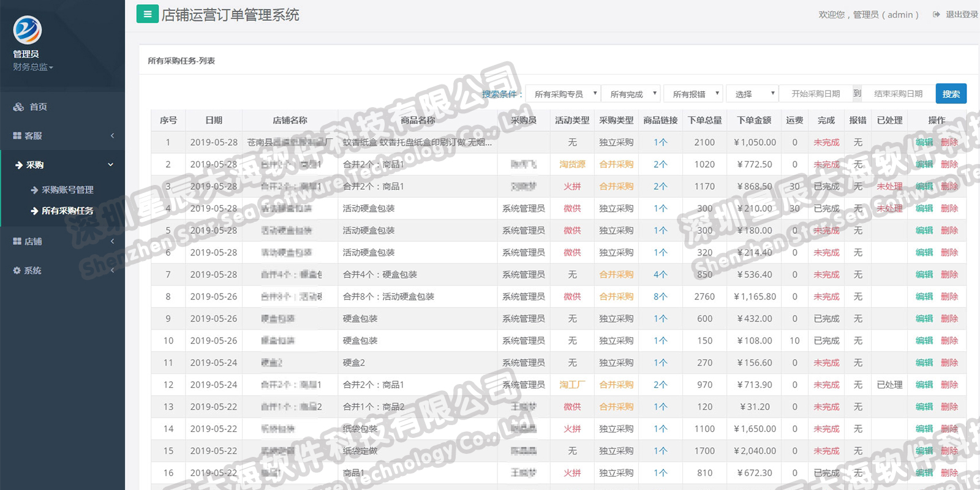Click the 下单金额 column header
The height and width of the screenshot is (490, 980).
[754, 120]
